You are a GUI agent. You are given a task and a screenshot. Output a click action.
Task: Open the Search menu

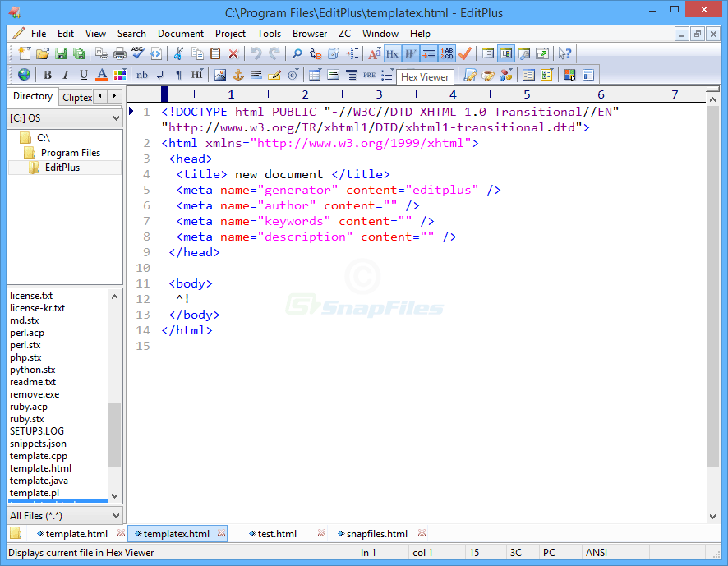(x=131, y=34)
